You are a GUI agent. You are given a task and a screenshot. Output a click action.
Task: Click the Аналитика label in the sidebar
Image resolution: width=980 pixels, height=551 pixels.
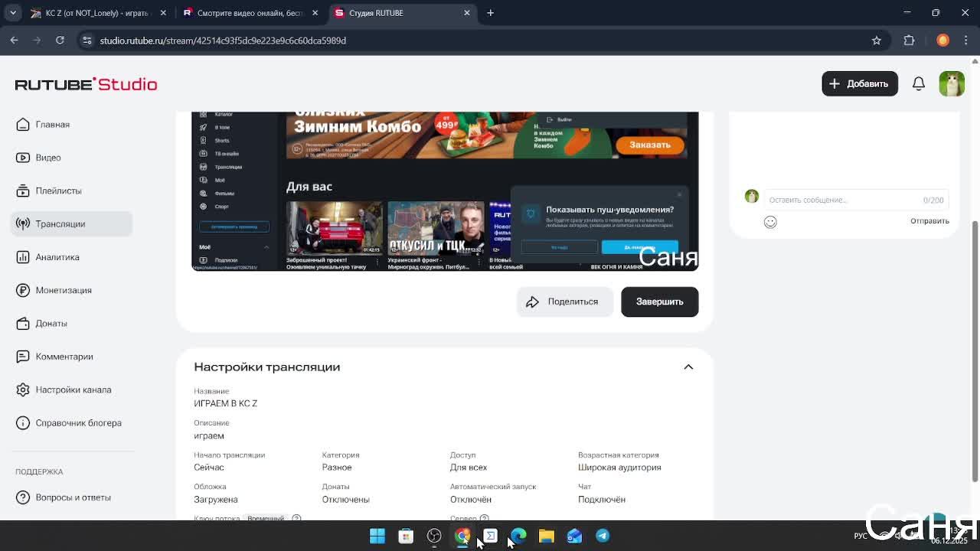57,257
